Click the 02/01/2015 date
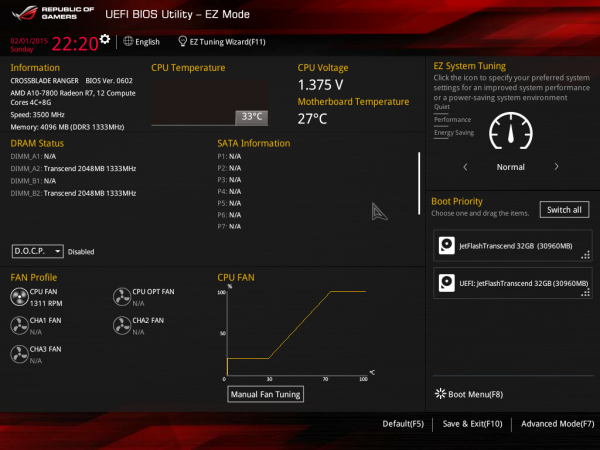Image resolution: width=600 pixels, height=450 pixels. pyautogui.click(x=29, y=41)
